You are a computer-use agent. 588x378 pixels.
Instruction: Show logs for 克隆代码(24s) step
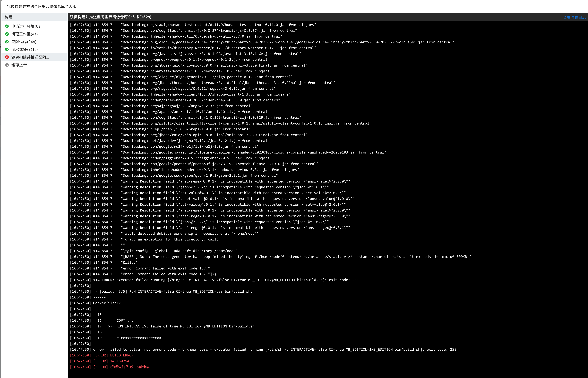24,42
